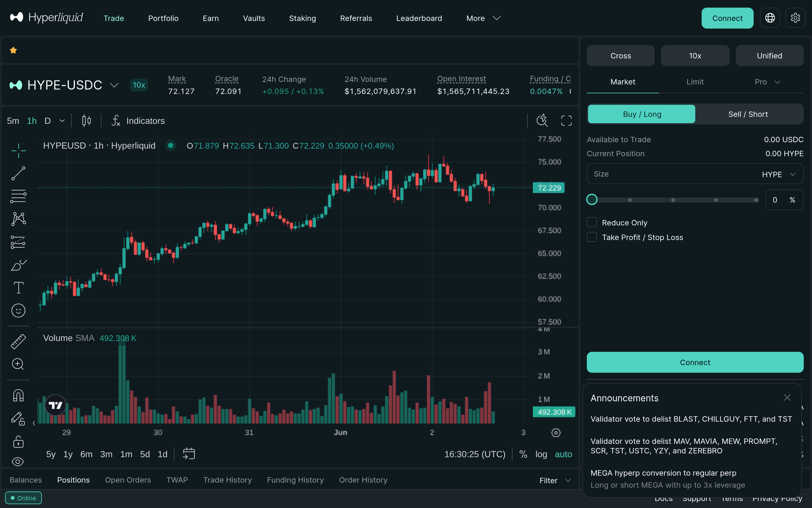Open the Fibonacci retracement tool

[18, 196]
